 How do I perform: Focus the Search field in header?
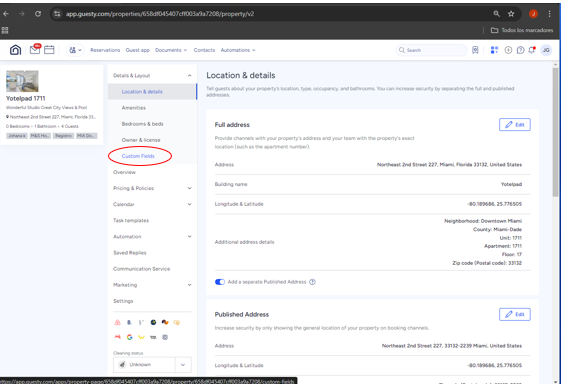point(431,50)
